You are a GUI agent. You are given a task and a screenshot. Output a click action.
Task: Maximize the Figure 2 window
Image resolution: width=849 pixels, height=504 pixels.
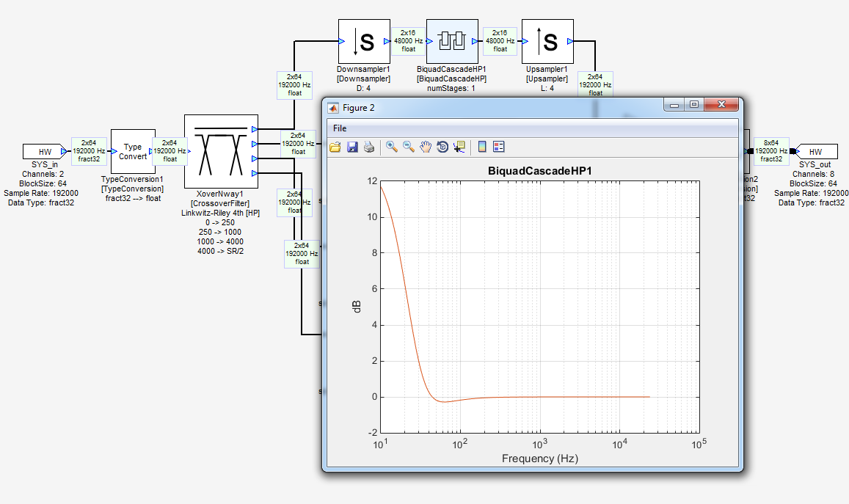[694, 106]
